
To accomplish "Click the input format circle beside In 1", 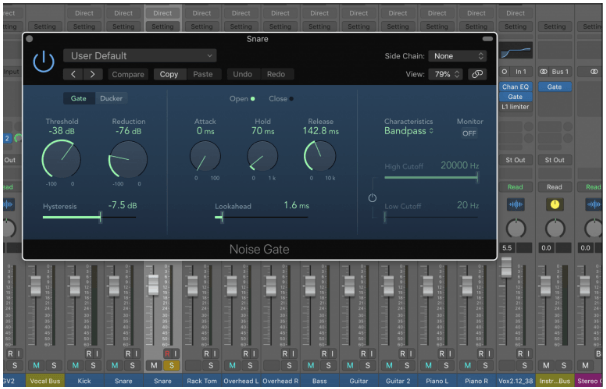I will [x=504, y=71].
